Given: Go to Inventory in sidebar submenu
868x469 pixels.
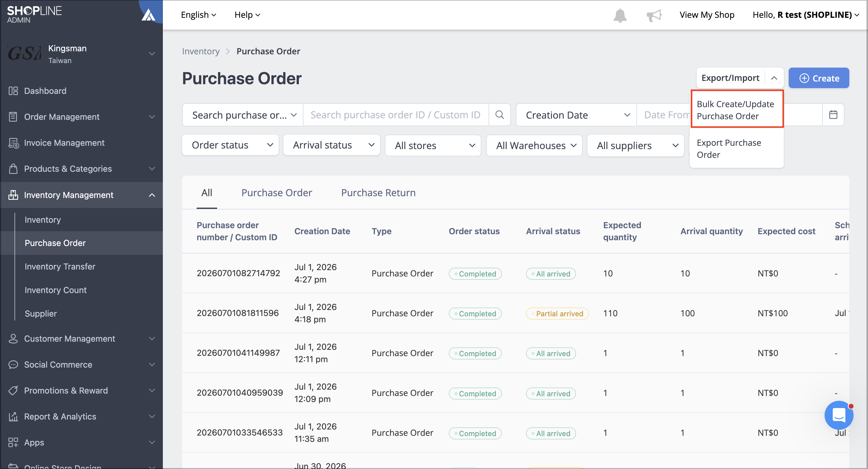Looking at the screenshot, I should pyautogui.click(x=43, y=220).
